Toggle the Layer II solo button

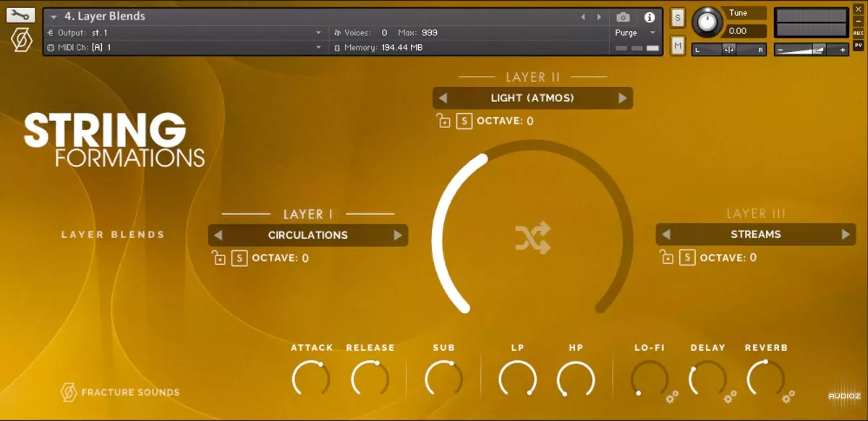464,121
